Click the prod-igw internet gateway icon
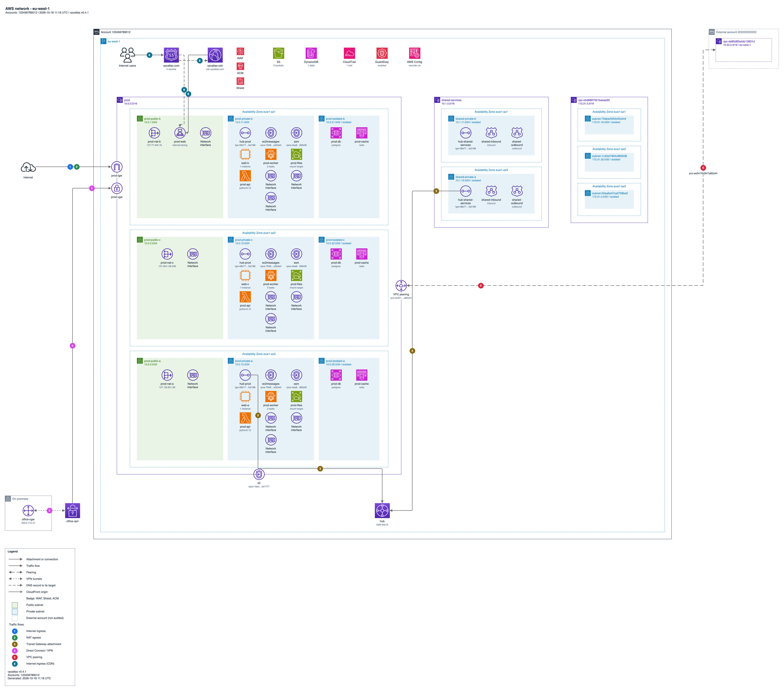 [117, 167]
